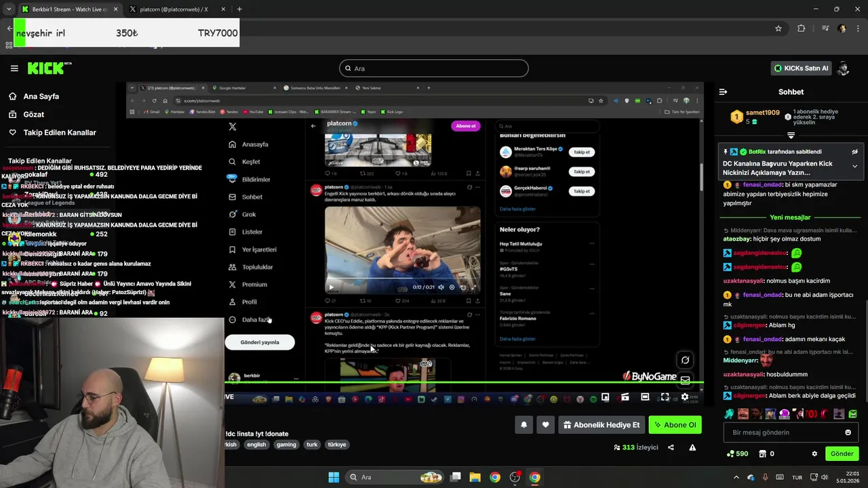Open the Chrome profile avatar
This screenshot has width=868, height=488.
click(842, 28)
